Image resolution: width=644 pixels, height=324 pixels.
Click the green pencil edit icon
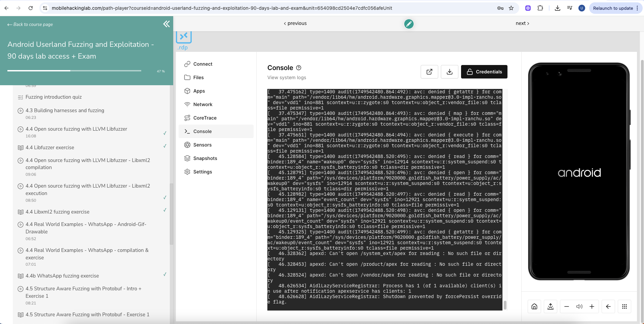pos(409,24)
